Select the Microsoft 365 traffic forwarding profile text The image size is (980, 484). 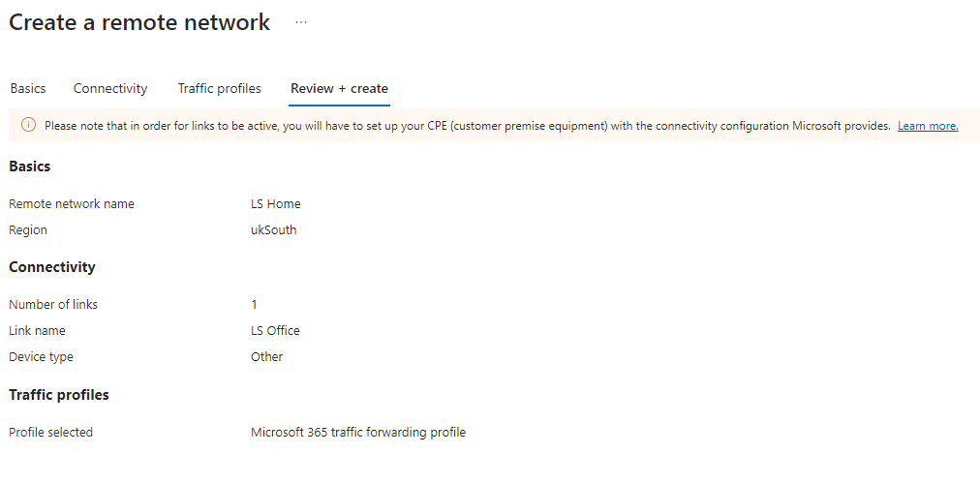(357, 433)
